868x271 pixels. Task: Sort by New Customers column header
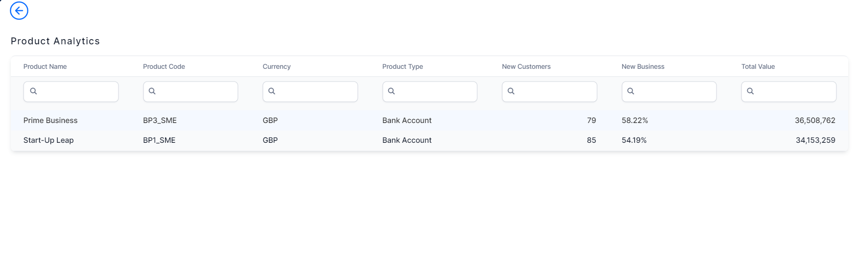click(x=526, y=66)
